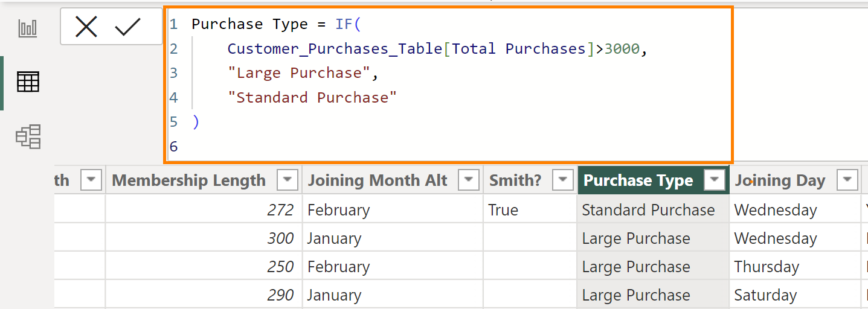
Task: Open the Membership Length column filter dropdown
Action: tap(287, 180)
